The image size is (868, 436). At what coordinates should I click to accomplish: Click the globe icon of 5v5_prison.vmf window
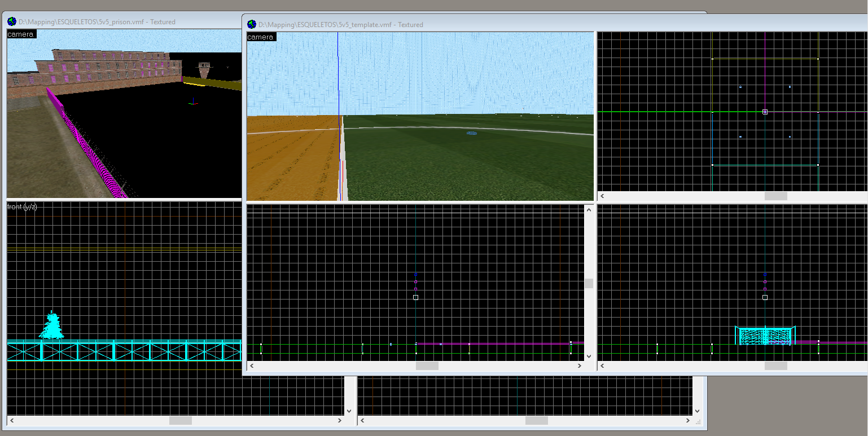(12, 21)
